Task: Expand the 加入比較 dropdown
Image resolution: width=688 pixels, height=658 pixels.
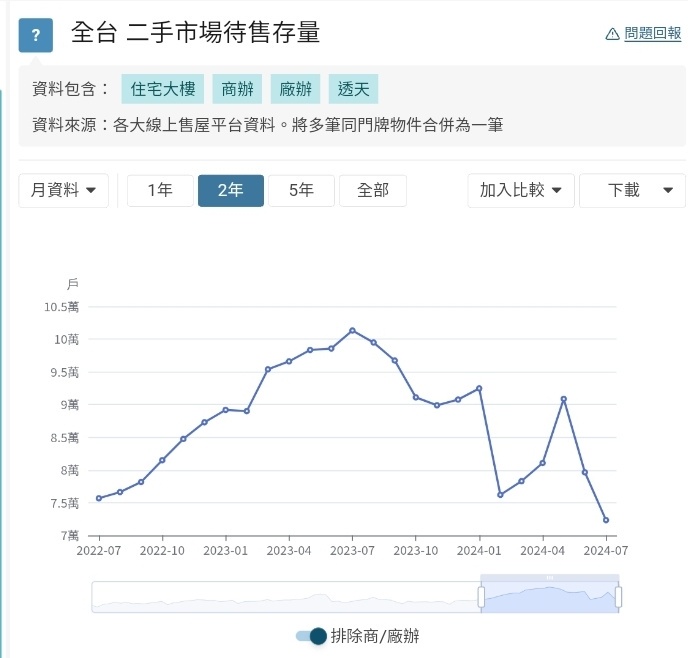Action: click(x=521, y=191)
